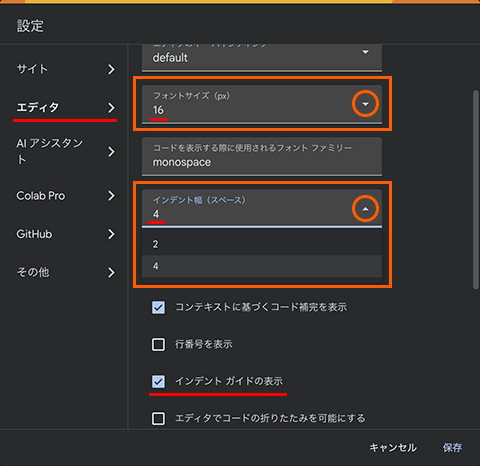Click the chevron next to エディタ
The width and height of the screenshot is (480, 466).
pyautogui.click(x=111, y=108)
